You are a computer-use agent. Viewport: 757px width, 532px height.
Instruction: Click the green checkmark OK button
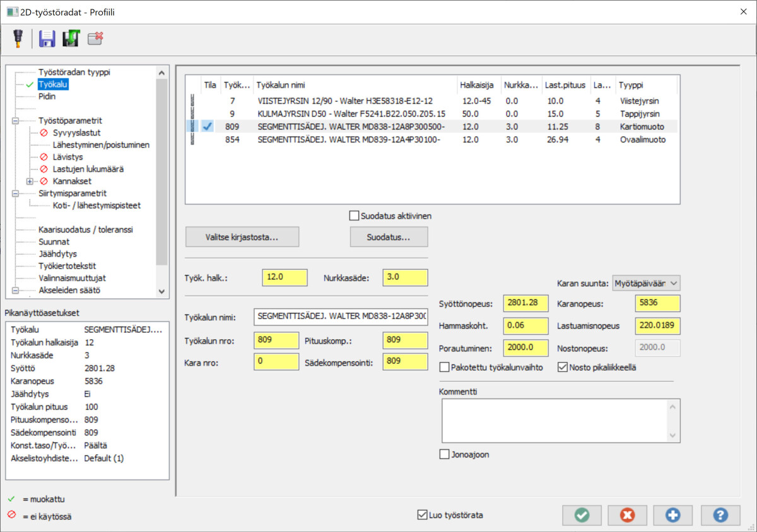click(x=582, y=515)
